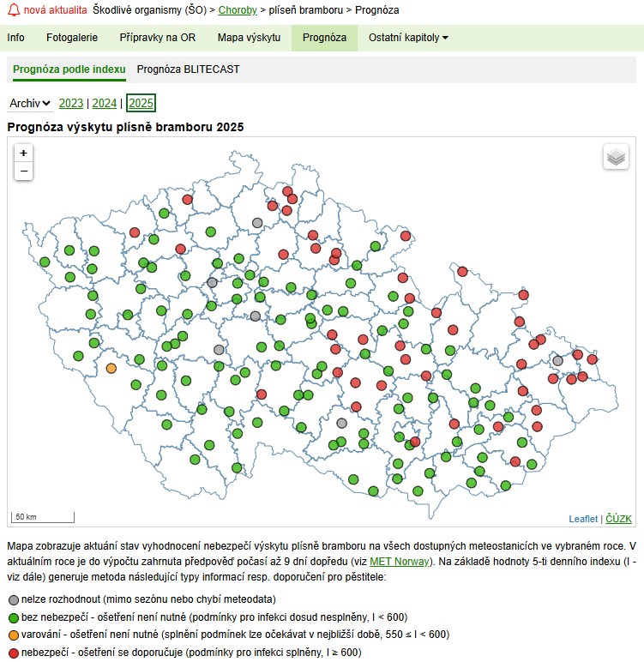Click breadcrumb text 'plíseň bramboru'
This screenshot has width=644, height=662.
(x=306, y=9)
